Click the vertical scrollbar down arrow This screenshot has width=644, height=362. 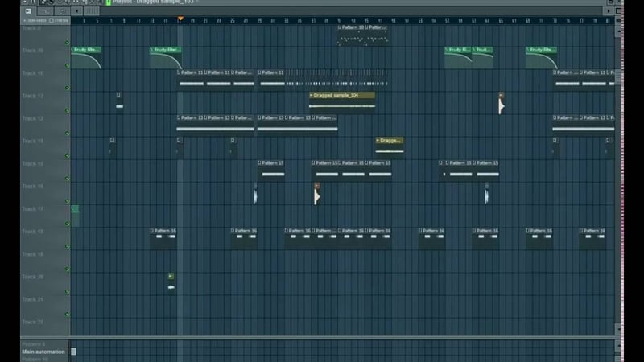point(618,329)
